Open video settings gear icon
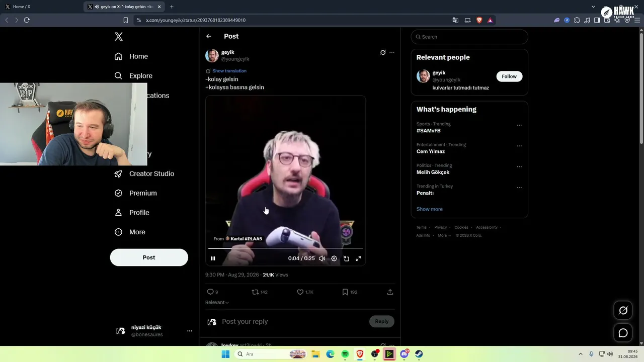This screenshot has width=644, height=362. [x=334, y=258]
